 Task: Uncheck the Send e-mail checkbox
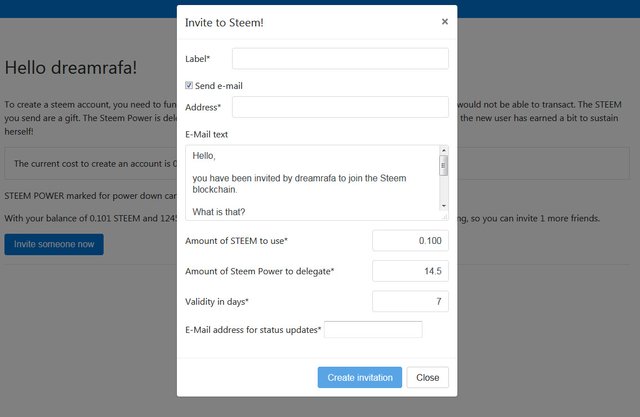pyautogui.click(x=189, y=85)
